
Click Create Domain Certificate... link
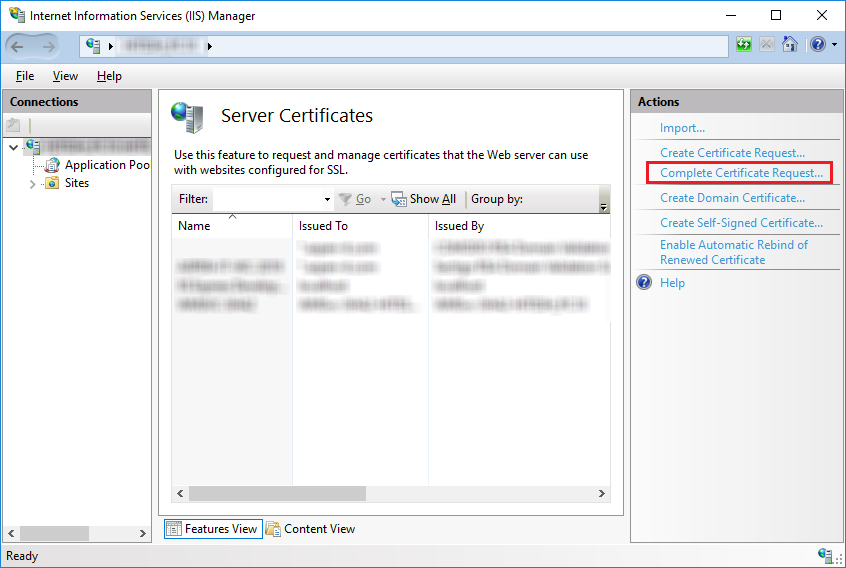(x=732, y=198)
